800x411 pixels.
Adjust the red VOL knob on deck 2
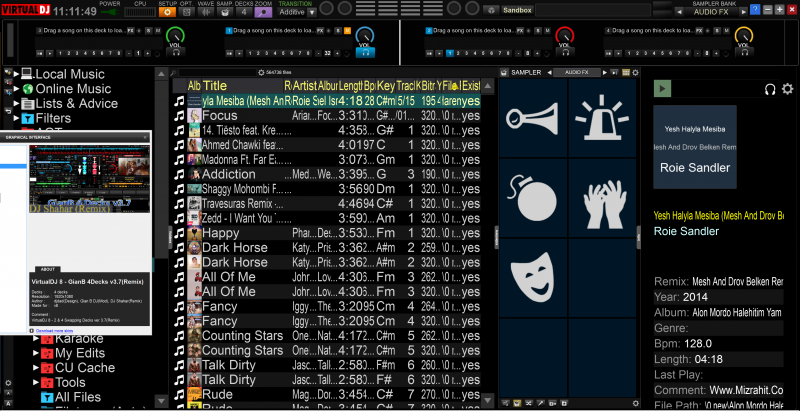pyautogui.click(x=565, y=36)
